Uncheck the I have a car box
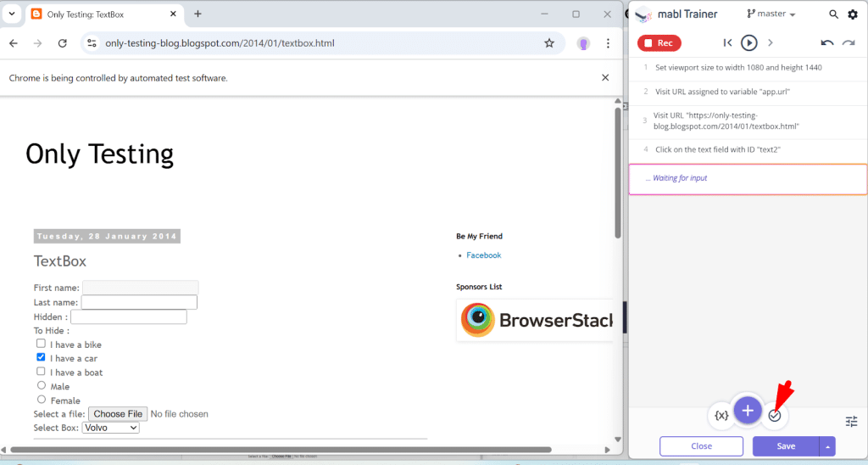Viewport: 868px width, 465px height. pyautogui.click(x=41, y=357)
